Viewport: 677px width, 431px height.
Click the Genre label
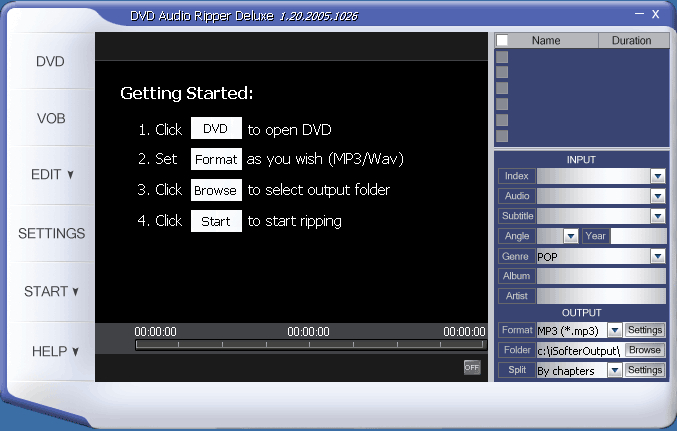516,256
